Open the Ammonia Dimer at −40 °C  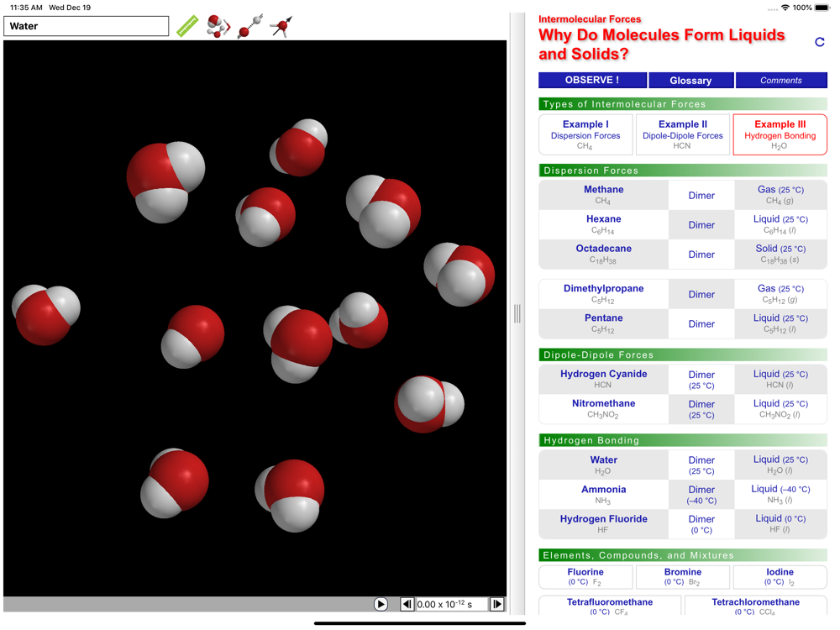[701, 494]
